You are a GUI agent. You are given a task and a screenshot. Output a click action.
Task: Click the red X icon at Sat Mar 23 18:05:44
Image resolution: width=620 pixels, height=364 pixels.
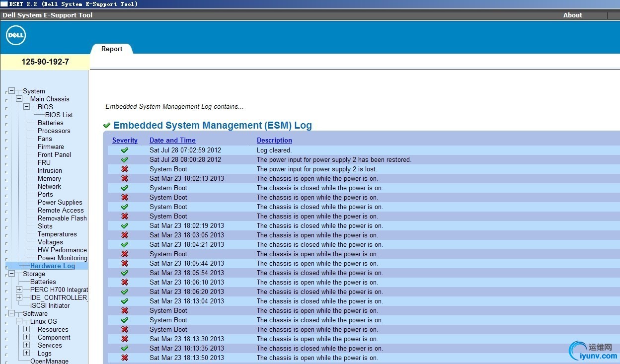(125, 263)
